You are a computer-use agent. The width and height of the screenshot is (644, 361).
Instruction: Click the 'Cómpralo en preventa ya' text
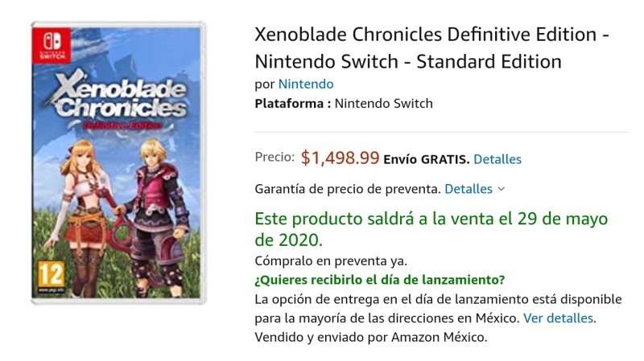point(331,260)
